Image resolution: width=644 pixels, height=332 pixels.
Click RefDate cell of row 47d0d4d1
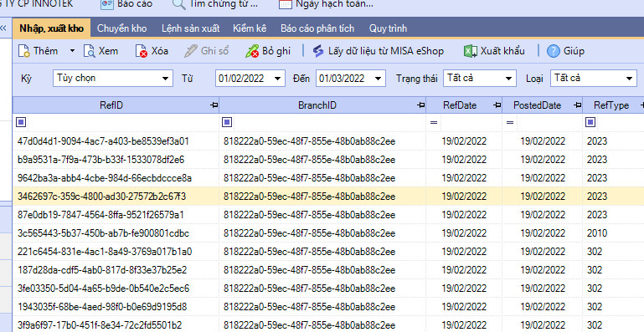pos(464,141)
